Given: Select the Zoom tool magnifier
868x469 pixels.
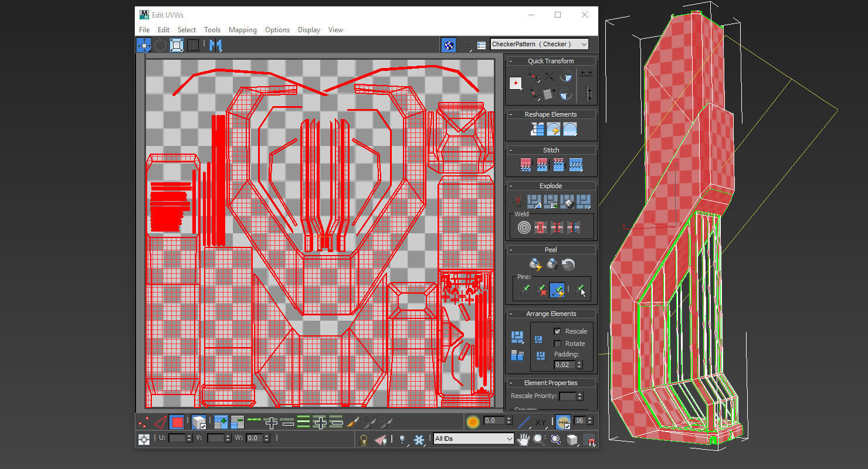Looking at the screenshot, I should point(540,439).
